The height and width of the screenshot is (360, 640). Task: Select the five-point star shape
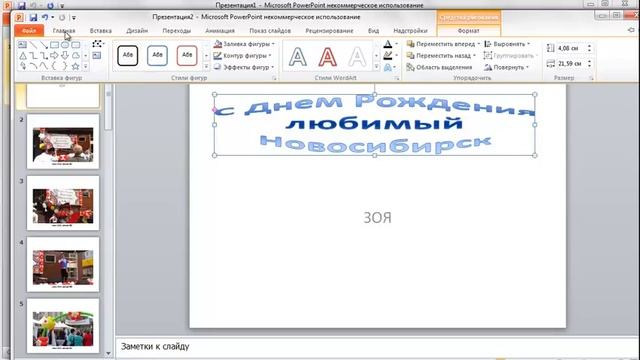pyautogui.click(x=76, y=66)
